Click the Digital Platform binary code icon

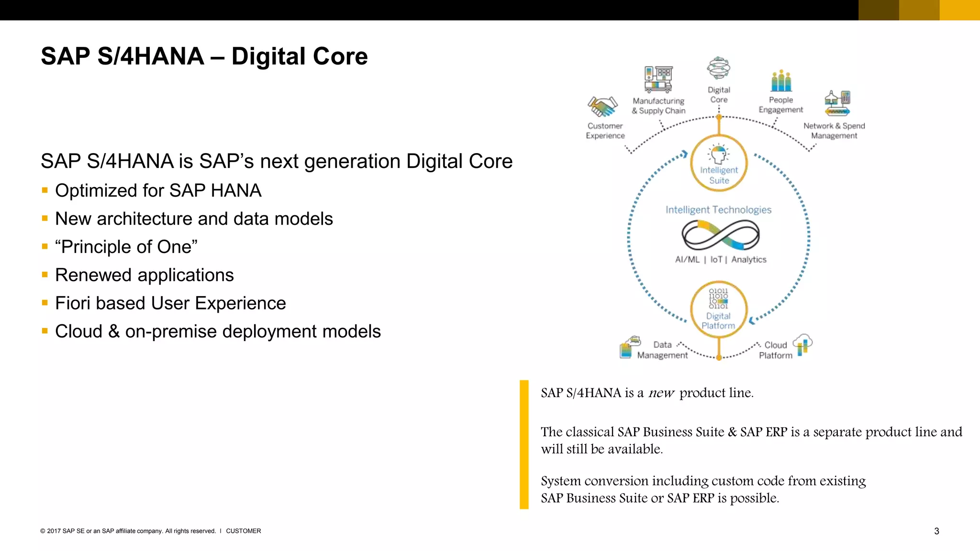(x=718, y=298)
